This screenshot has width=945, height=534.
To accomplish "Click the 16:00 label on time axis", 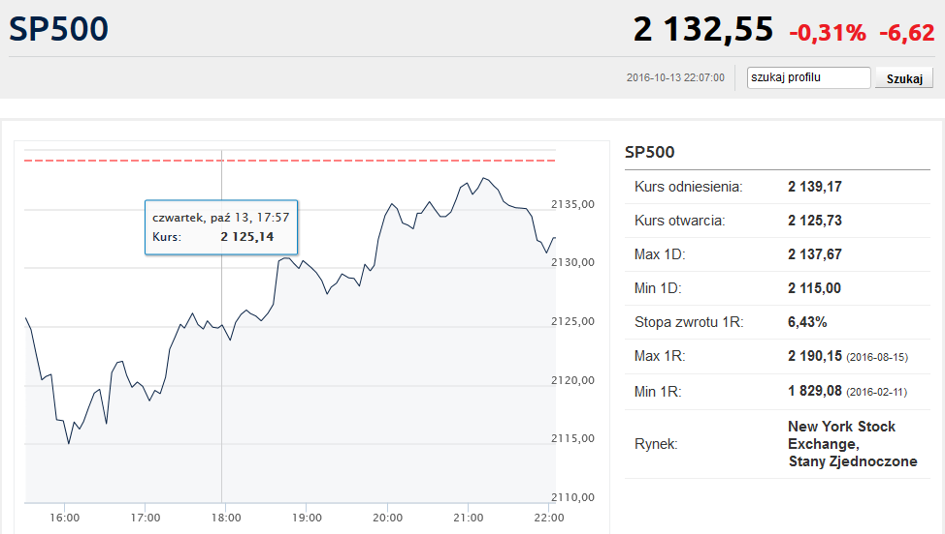I will [65, 517].
